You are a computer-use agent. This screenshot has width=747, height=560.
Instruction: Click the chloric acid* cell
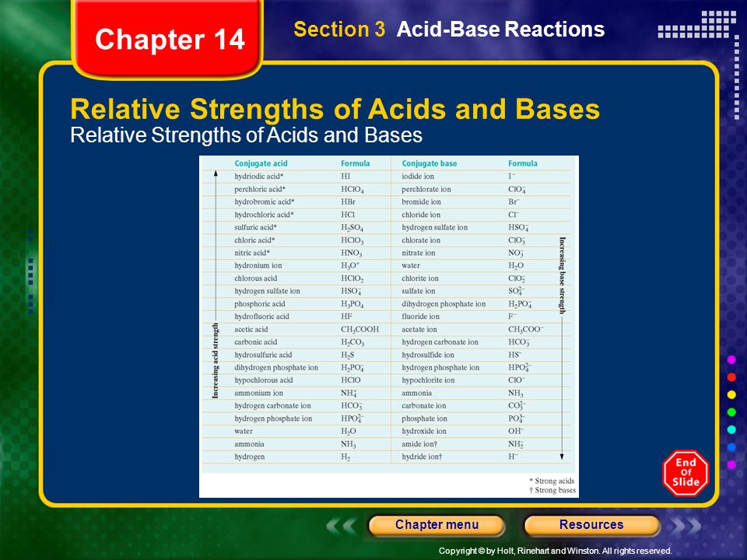point(254,240)
